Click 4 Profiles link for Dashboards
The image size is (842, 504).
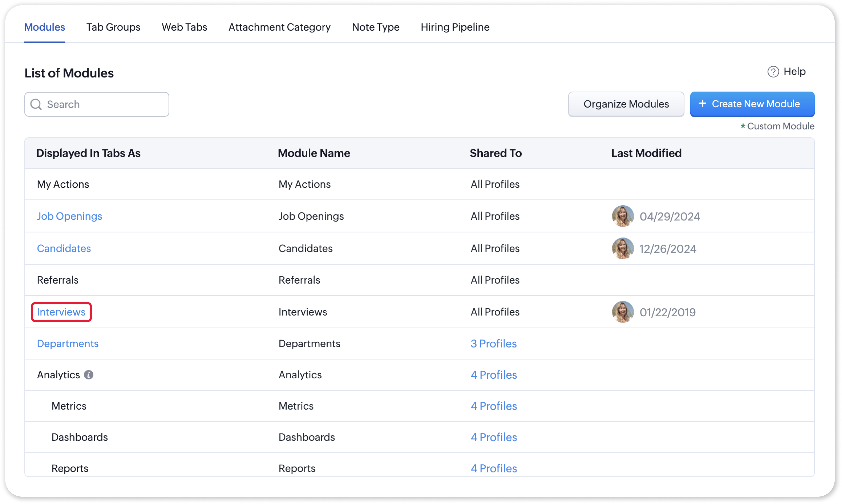click(494, 437)
